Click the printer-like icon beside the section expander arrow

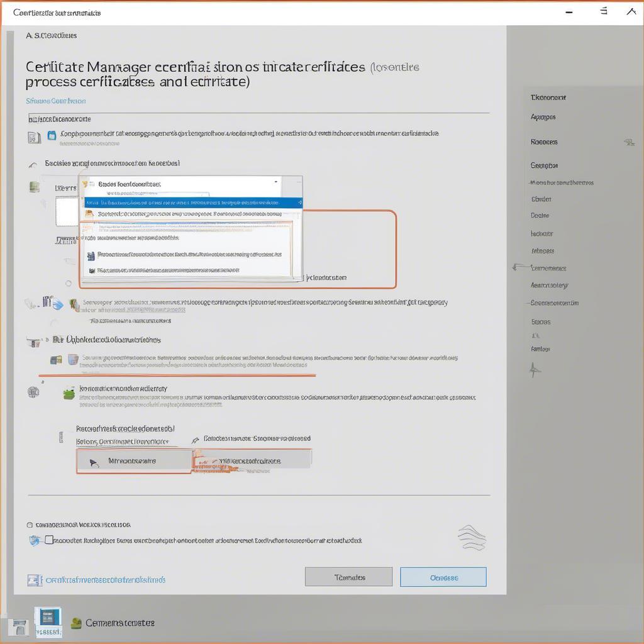34,341
